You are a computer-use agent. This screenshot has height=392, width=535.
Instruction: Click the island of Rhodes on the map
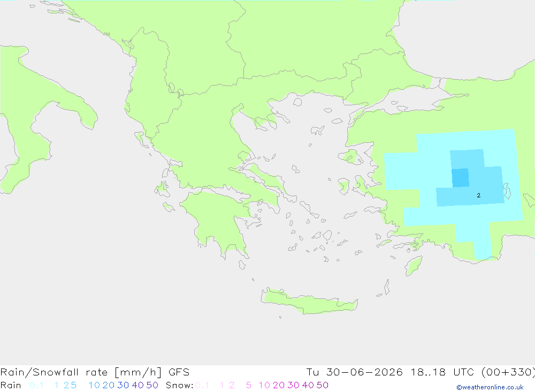[414, 266]
